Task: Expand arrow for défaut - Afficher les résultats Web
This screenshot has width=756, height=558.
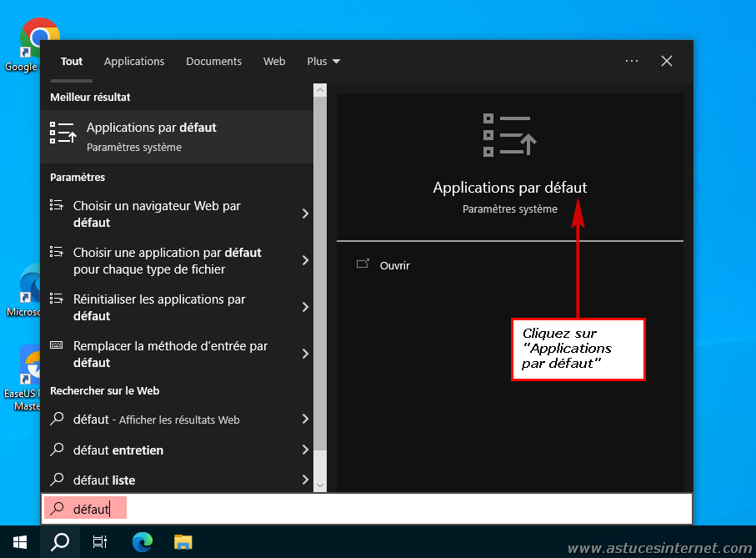Action: 305,419
